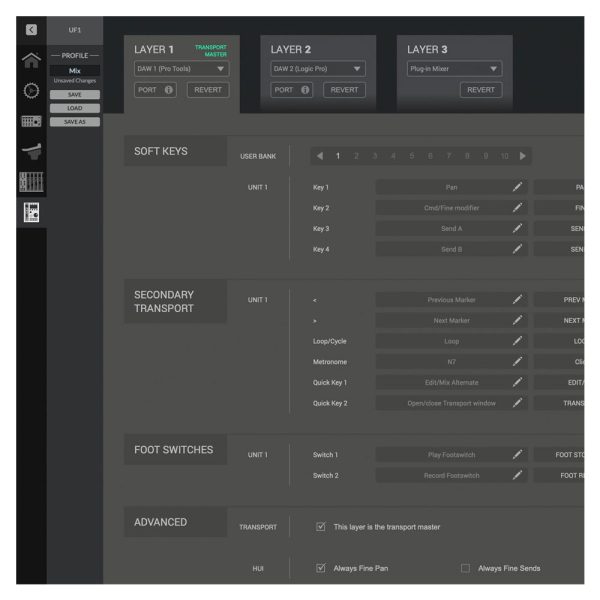Expand the Layer 3 Plug-in Mixer dropdown
Screen dimensions: 600x600
[x=455, y=69]
